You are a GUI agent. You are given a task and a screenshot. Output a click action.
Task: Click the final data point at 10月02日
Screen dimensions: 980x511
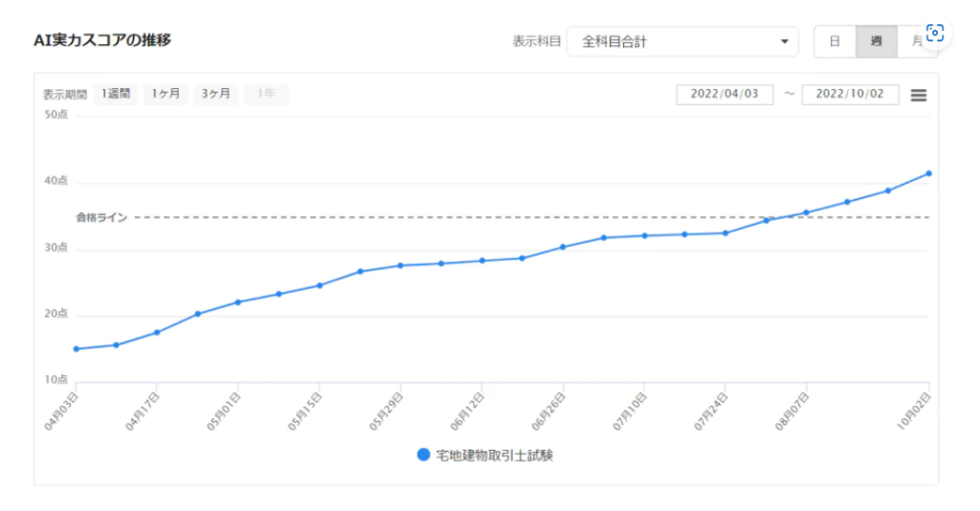pos(928,173)
